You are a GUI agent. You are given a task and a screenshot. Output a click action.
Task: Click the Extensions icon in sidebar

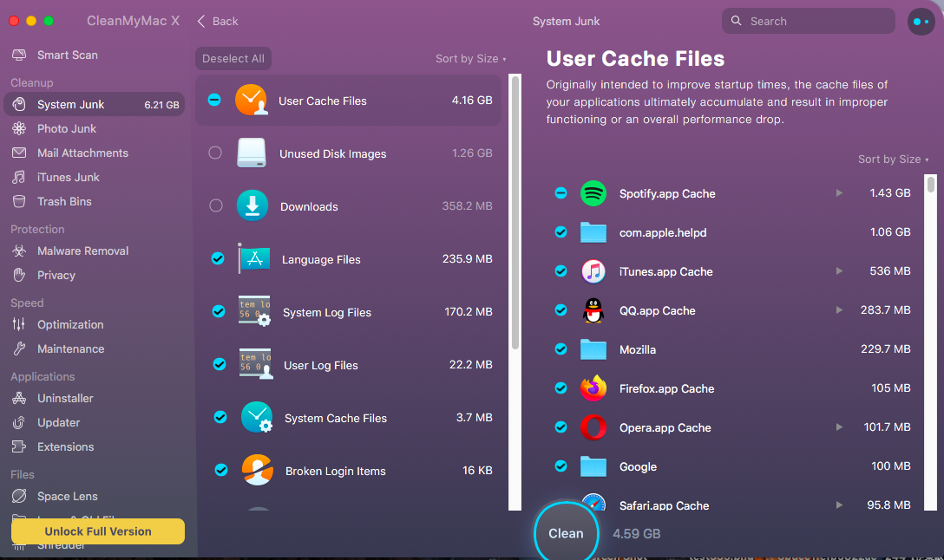(x=19, y=446)
